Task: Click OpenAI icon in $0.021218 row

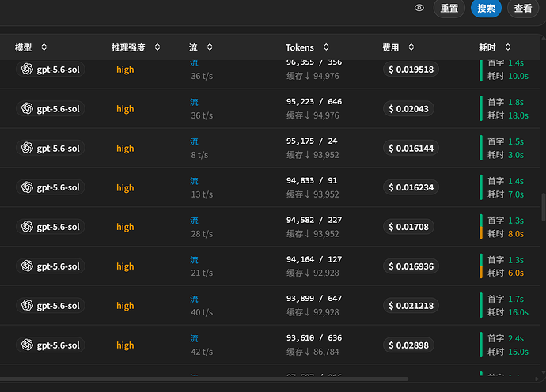Action: click(x=27, y=305)
